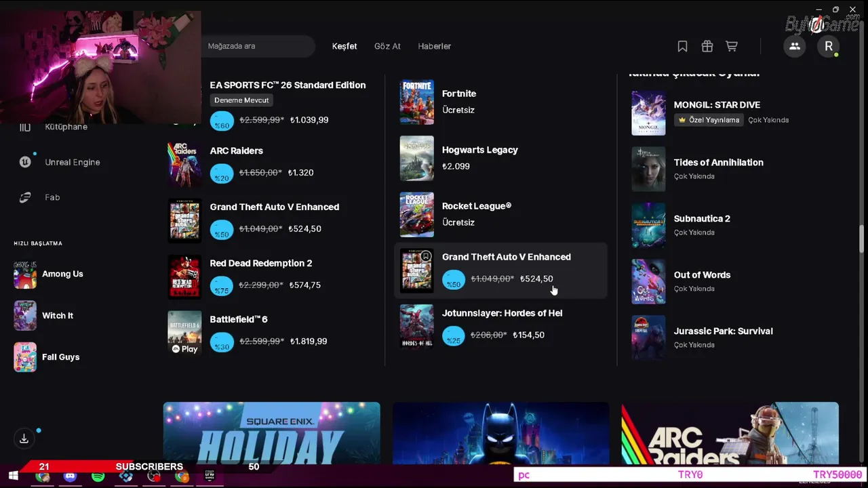Launch Among Us from quick launch icon
Image resolution: width=868 pixels, height=488 pixels.
(x=25, y=274)
